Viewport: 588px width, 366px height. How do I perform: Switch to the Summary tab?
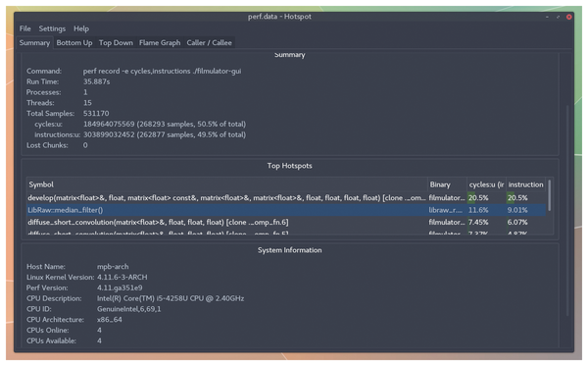tap(34, 43)
